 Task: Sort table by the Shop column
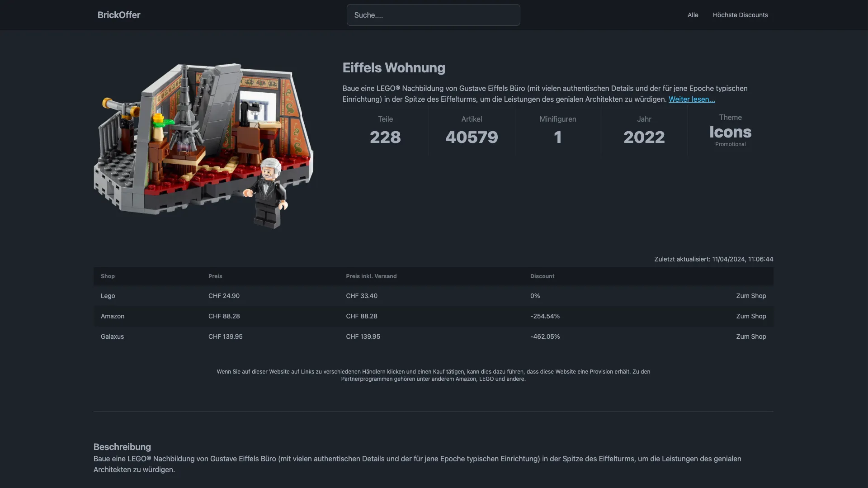coord(108,276)
